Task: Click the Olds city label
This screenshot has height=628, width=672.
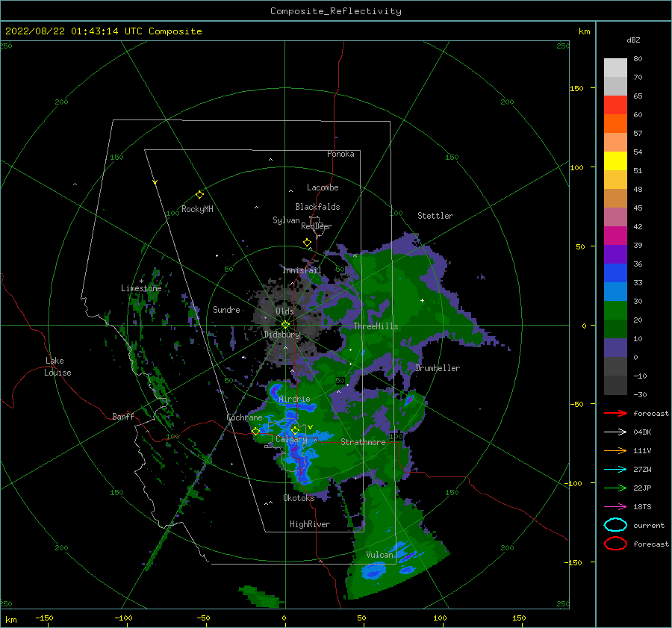Action: [x=284, y=311]
